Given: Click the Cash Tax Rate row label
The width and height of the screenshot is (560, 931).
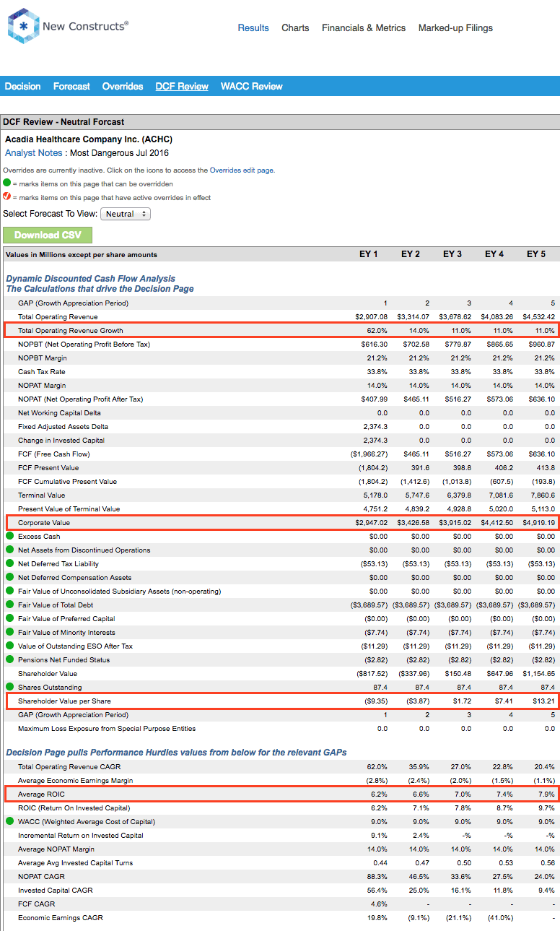Looking at the screenshot, I should coord(41,371).
